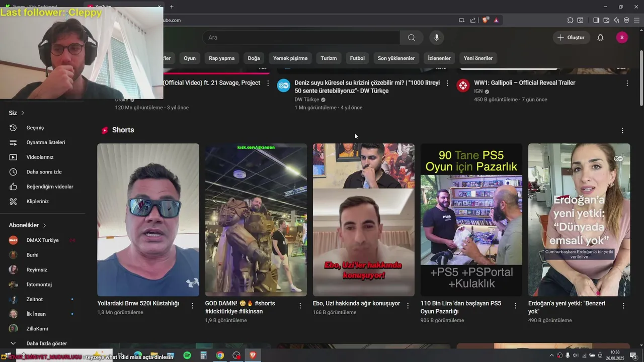
Task: Open Chrome from the taskbar
Action: (x=220, y=355)
